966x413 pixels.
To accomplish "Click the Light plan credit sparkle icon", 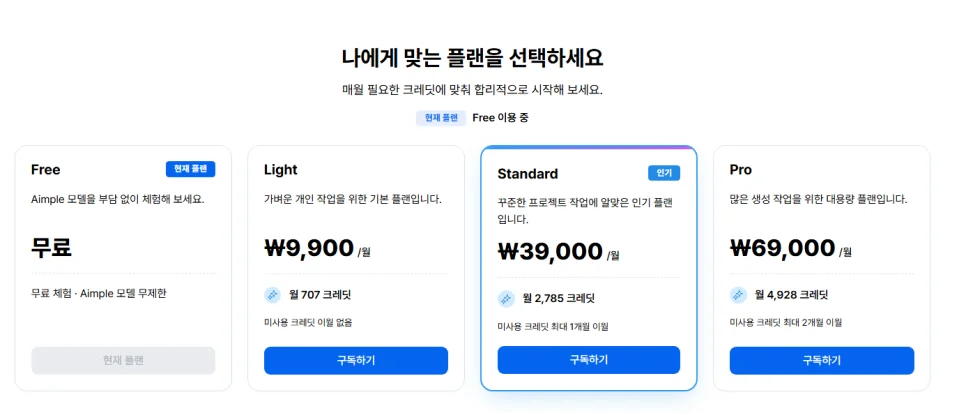I will pyautogui.click(x=272, y=295).
